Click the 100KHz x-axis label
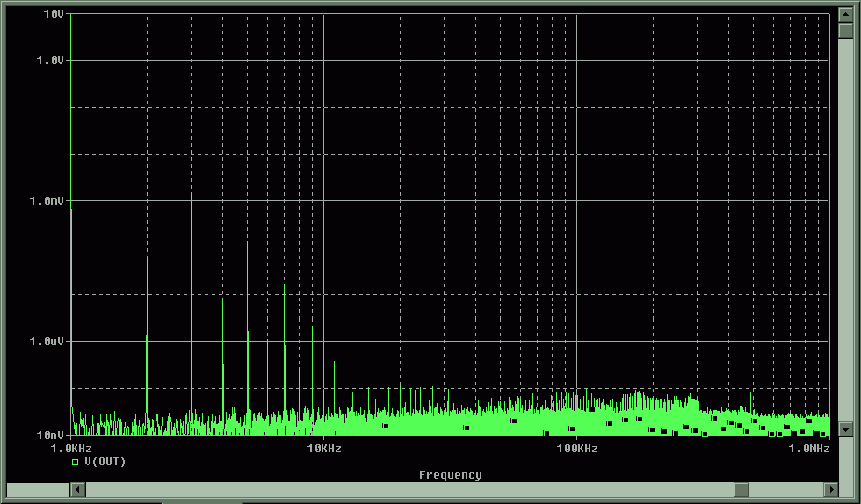Image resolution: width=861 pixels, height=504 pixels. pyautogui.click(x=576, y=449)
